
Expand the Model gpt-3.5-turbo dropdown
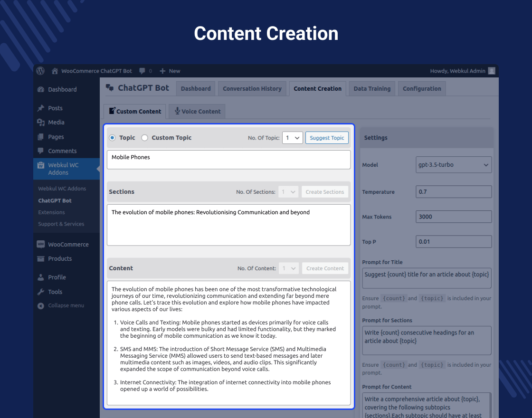[454, 164]
